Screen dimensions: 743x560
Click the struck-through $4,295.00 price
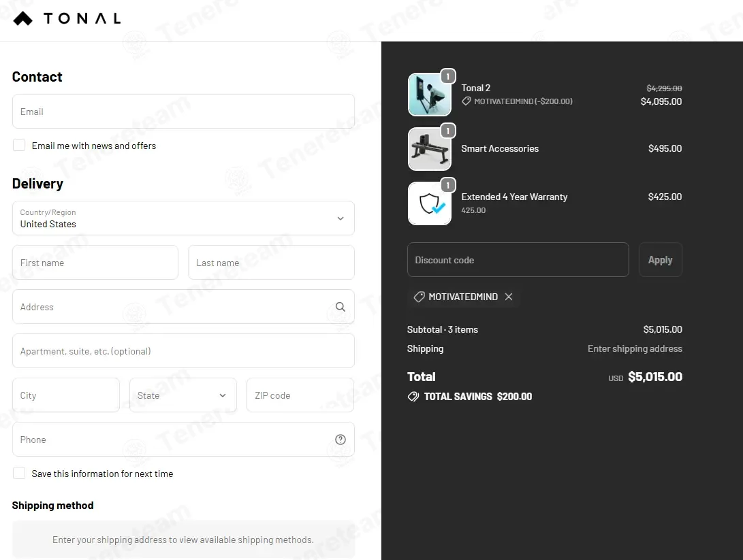coord(664,88)
